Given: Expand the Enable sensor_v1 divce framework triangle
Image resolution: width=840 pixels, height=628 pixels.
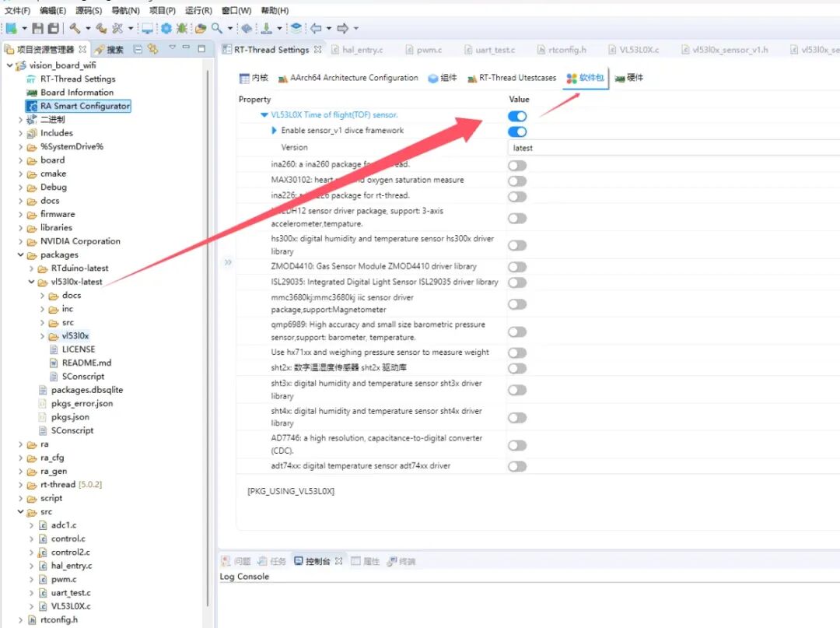Looking at the screenshot, I should pos(274,131).
